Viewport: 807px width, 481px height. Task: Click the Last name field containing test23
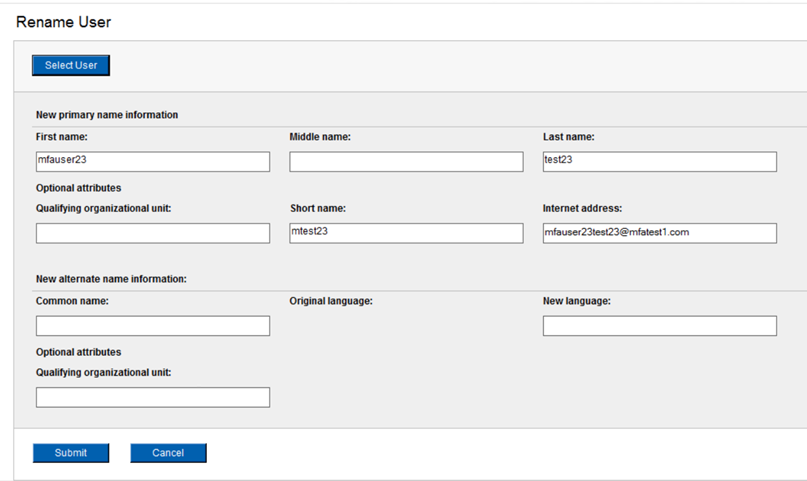(x=660, y=162)
